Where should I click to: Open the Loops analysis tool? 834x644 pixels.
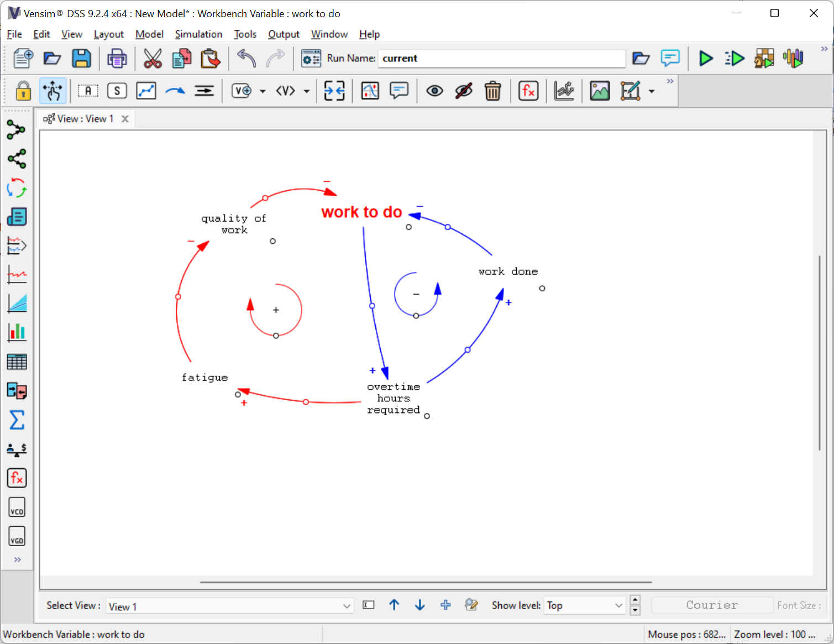[17, 188]
